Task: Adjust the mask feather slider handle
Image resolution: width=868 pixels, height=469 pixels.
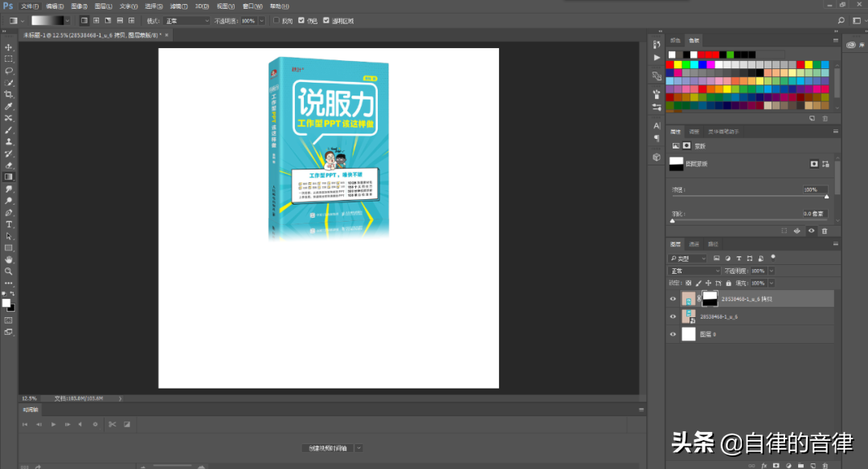Action: pyautogui.click(x=673, y=221)
